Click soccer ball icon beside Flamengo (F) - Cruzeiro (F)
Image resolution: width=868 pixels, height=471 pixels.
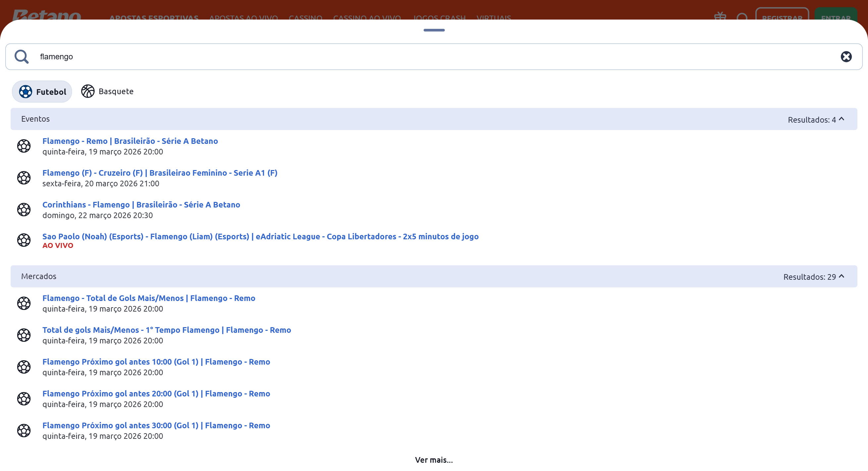pos(24,178)
